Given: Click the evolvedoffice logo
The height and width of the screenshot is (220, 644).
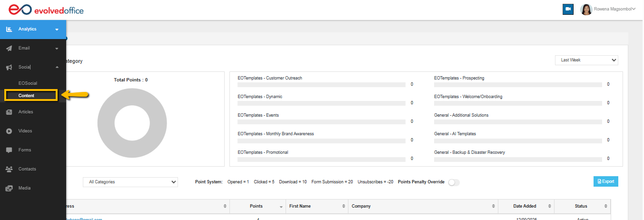Looking at the screenshot, I should 46,10.
